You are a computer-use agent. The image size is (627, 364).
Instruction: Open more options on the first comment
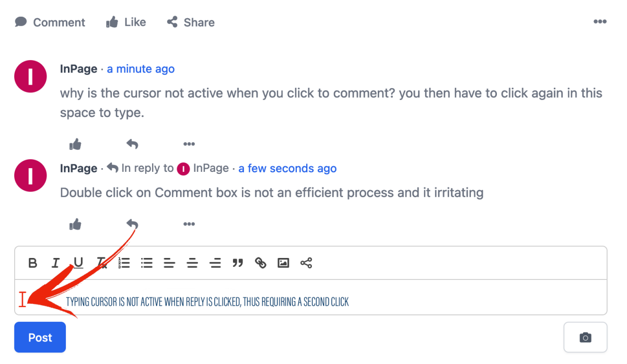(x=189, y=144)
